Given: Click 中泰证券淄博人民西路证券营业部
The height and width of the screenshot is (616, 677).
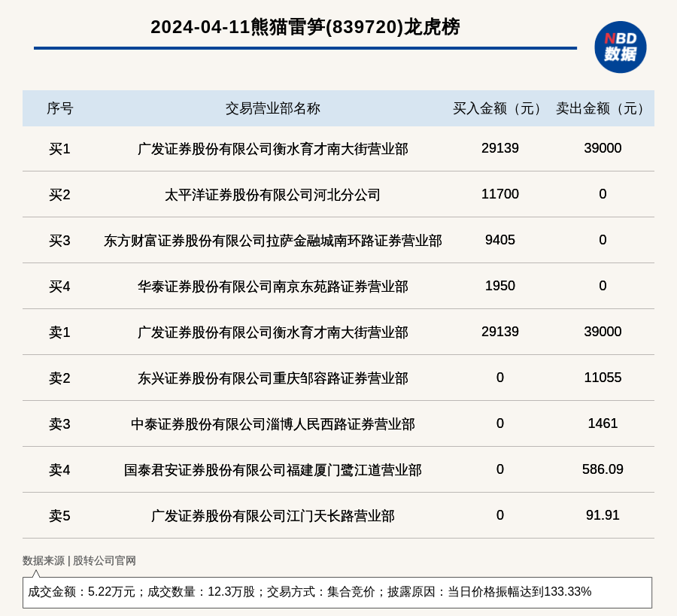Looking at the screenshot, I should [x=273, y=424].
